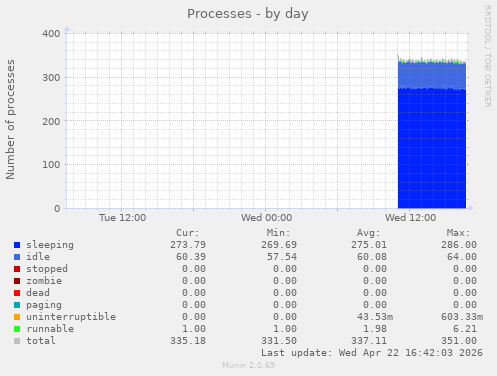Image resolution: width=497 pixels, height=376 pixels.
Task: Click the 'Avg:' column header
Action: 368,233
